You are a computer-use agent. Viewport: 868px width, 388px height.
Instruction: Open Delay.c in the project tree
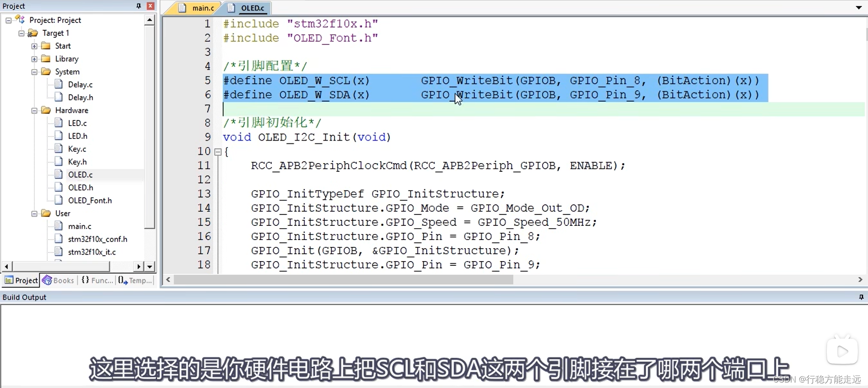80,85
